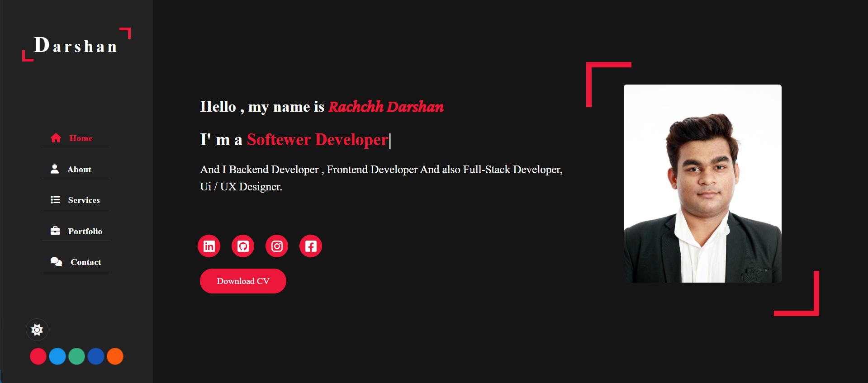Click the Services list icon
The height and width of the screenshot is (383, 868).
(55, 200)
